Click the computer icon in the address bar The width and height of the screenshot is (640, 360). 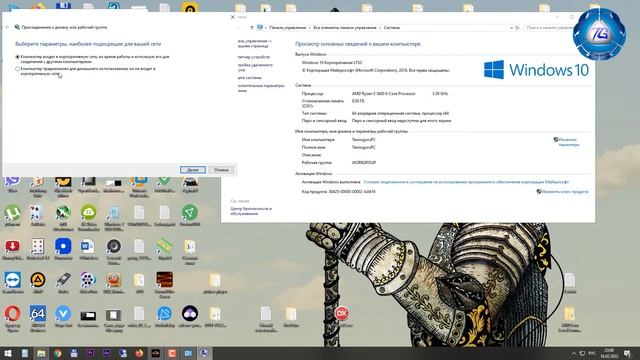tap(260, 28)
